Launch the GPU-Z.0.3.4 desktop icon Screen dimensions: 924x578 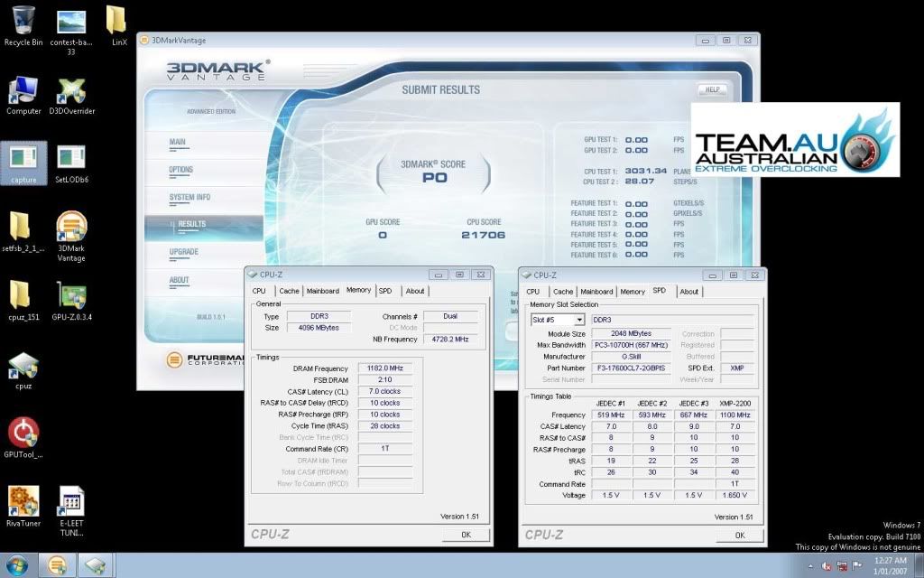[71, 301]
